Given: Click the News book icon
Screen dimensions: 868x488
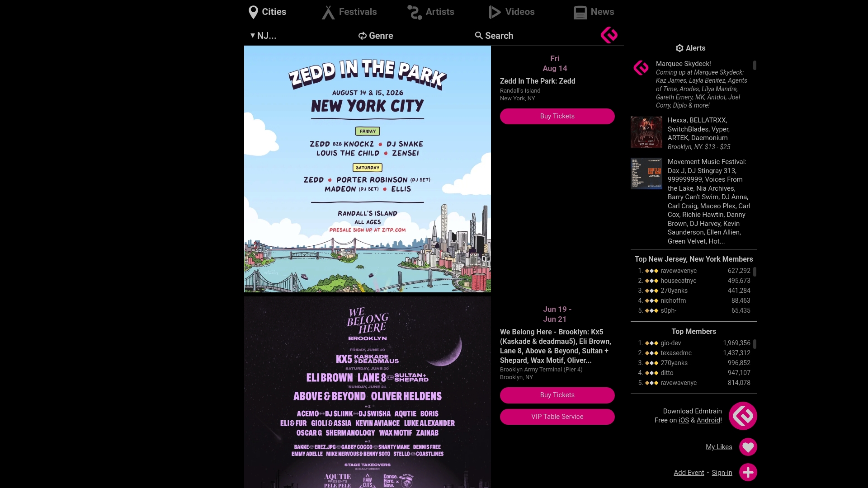Looking at the screenshot, I should [580, 12].
